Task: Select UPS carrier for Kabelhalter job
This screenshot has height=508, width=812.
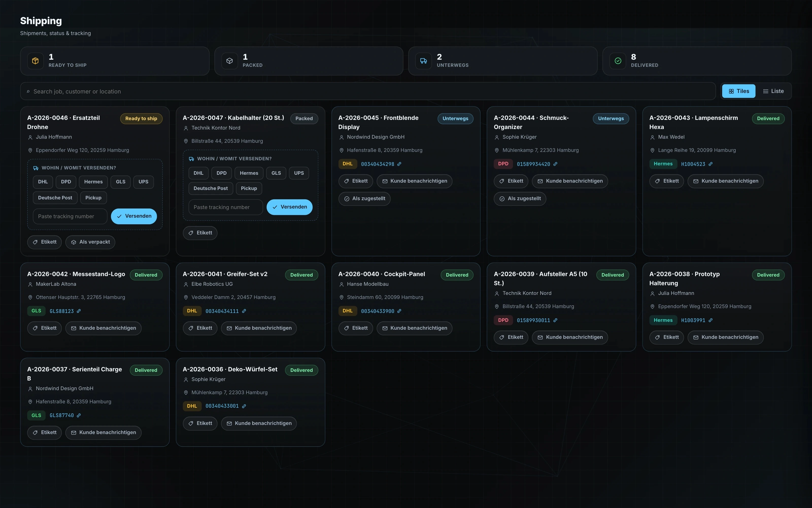Action: (299, 173)
